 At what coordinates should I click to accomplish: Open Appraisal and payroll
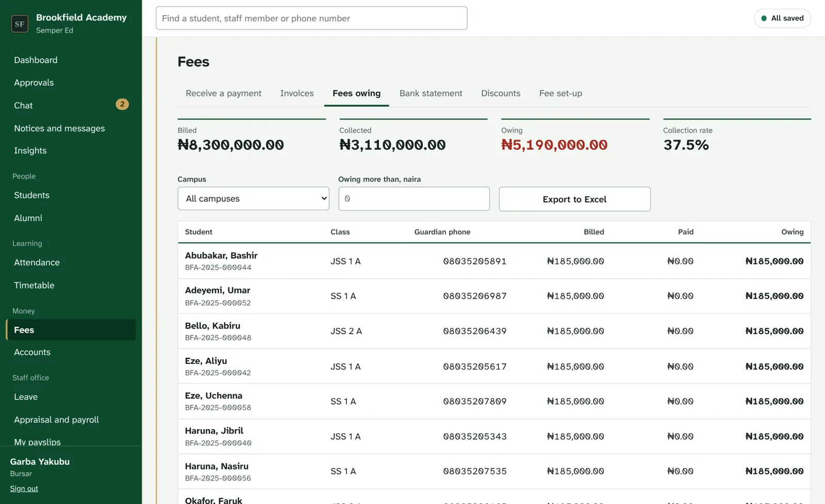pos(71,419)
